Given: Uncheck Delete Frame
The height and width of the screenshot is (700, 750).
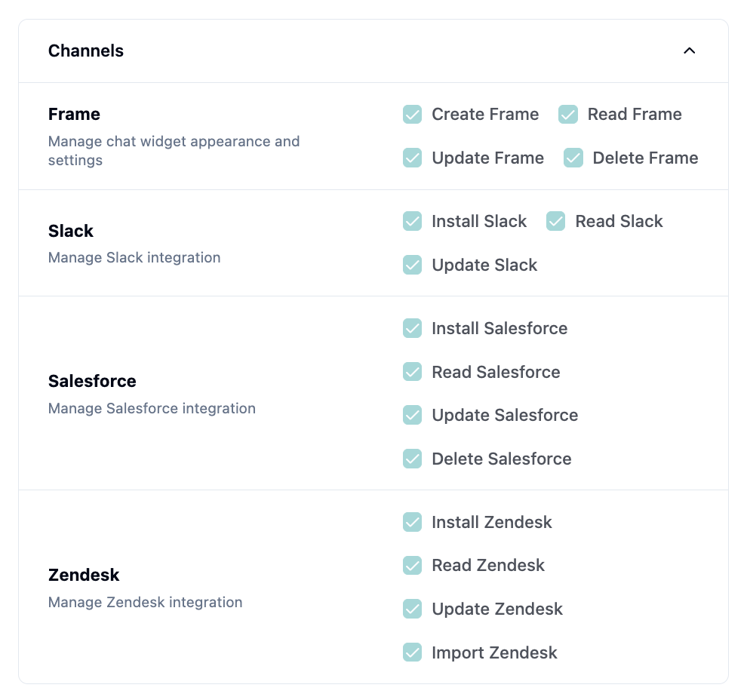Looking at the screenshot, I should coord(573,158).
